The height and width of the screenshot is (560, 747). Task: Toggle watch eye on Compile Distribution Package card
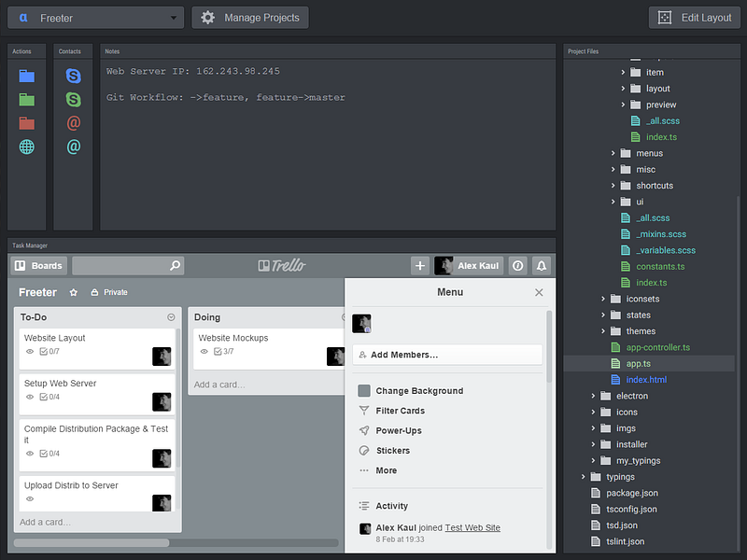coord(30,454)
